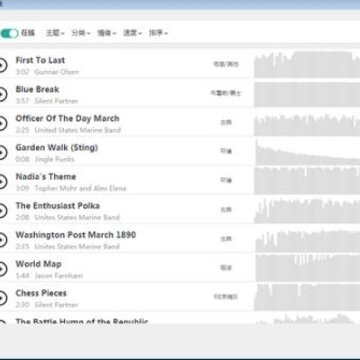Viewport: 360px width, 360px height.
Task: Seek within the First To Last waveform
Action: pos(307,65)
